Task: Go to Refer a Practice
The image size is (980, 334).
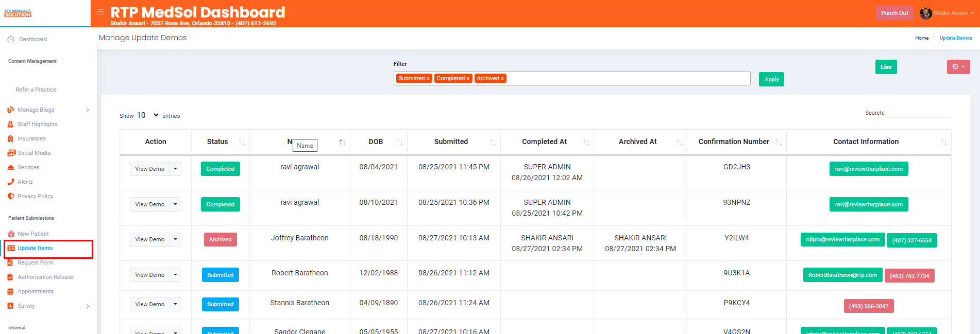Action: point(36,90)
